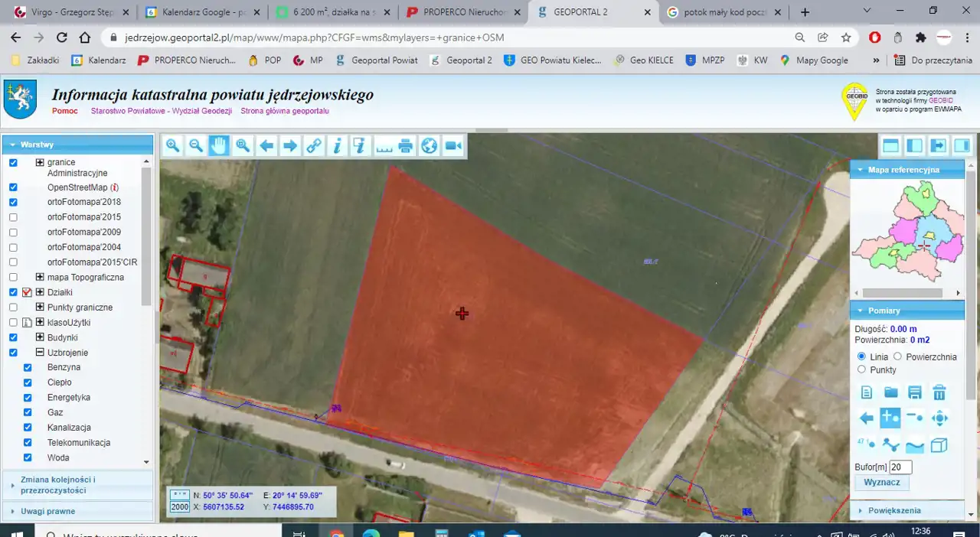Expand the Działki layer tree node
The height and width of the screenshot is (537, 980).
[x=40, y=292]
